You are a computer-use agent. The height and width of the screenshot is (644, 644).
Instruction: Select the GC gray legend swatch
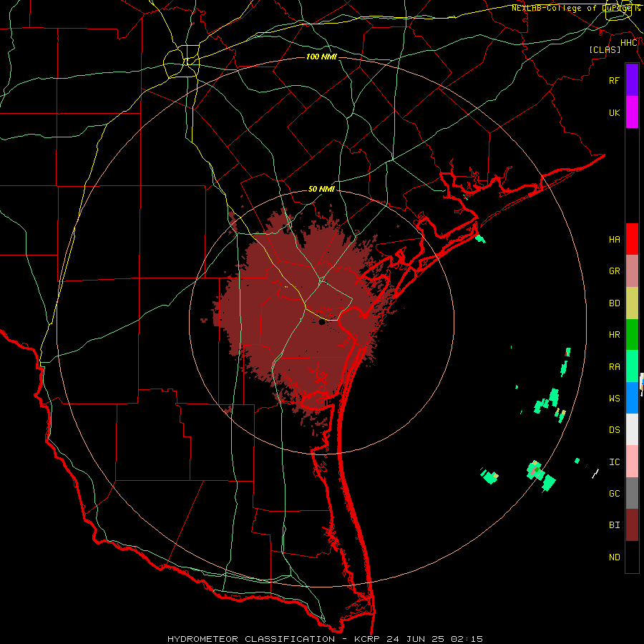[632, 493]
